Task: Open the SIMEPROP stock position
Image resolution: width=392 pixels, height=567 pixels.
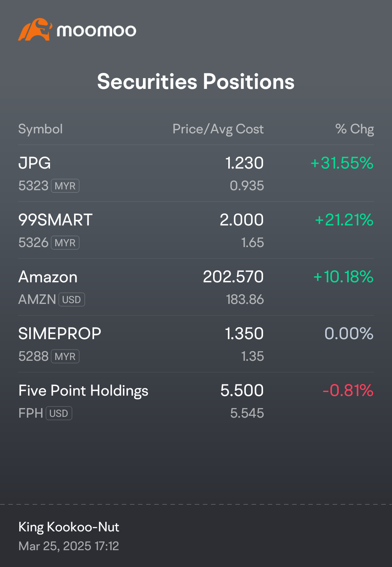Action: click(x=196, y=344)
